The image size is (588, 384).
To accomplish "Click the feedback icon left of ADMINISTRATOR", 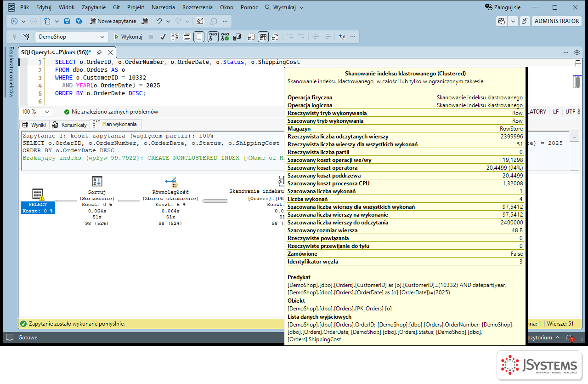I will pyautogui.click(x=525, y=21).
